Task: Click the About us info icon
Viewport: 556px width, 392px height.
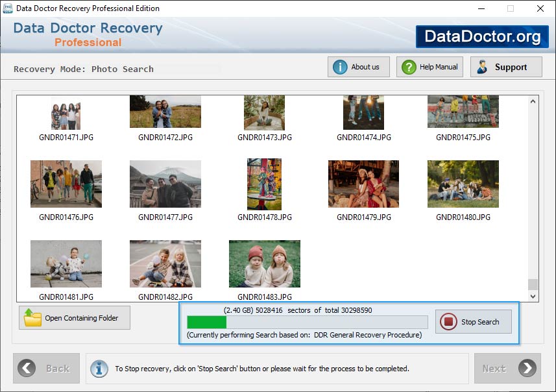Action: pyautogui.click(x=340, y=67)
